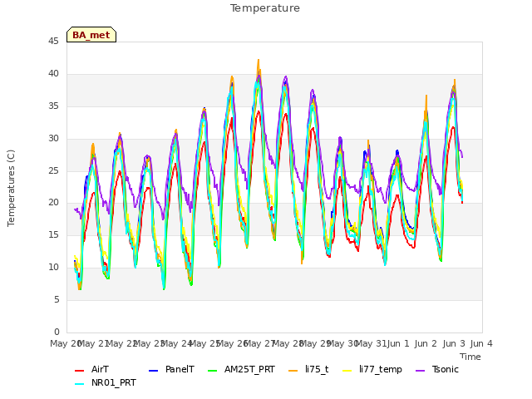Image resolution: width=532 pixels, height=399 pixels.
Task: Click the 40 y-axis tick label
Action: coord(53,74)
